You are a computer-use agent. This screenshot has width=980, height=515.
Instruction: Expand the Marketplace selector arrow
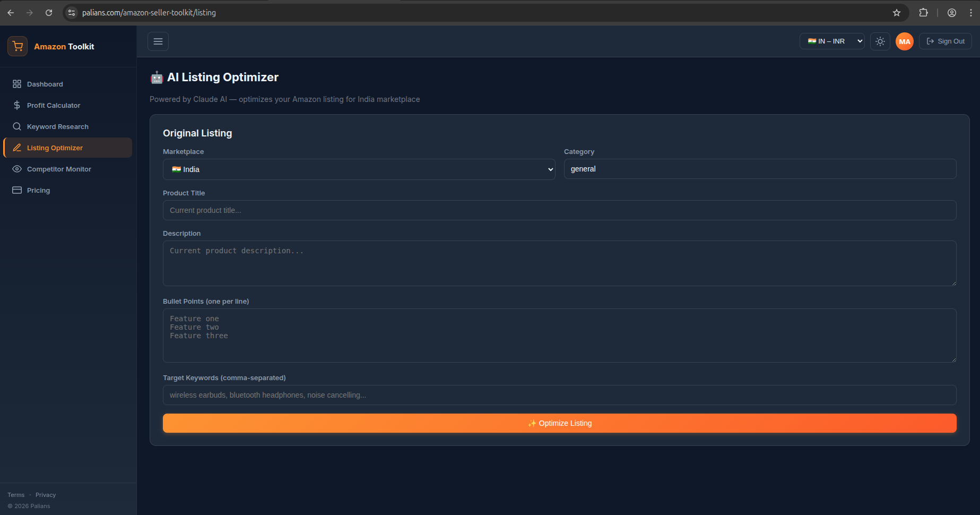(x=550, y=169)
